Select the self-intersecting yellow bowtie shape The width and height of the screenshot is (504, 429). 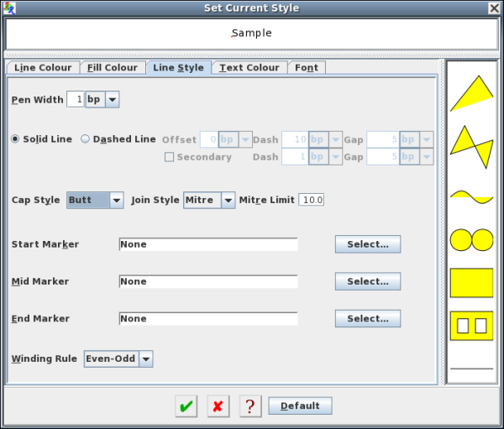pyautogui.click(x=471, y=147)
